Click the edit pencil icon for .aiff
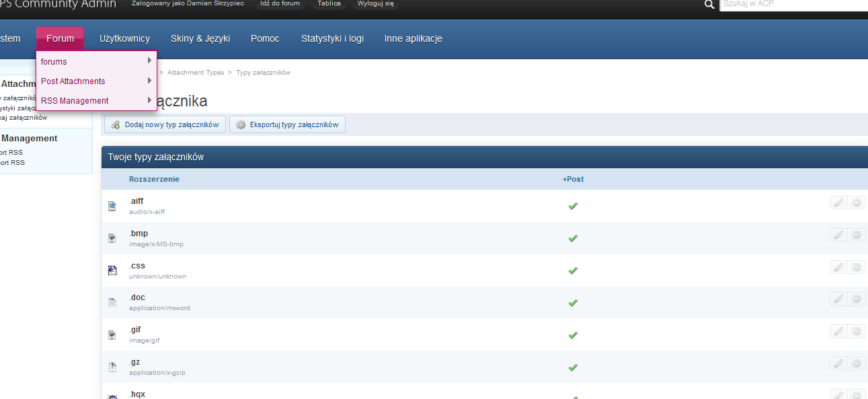This screenshot has height=399, width=868. tap(838, 203)
